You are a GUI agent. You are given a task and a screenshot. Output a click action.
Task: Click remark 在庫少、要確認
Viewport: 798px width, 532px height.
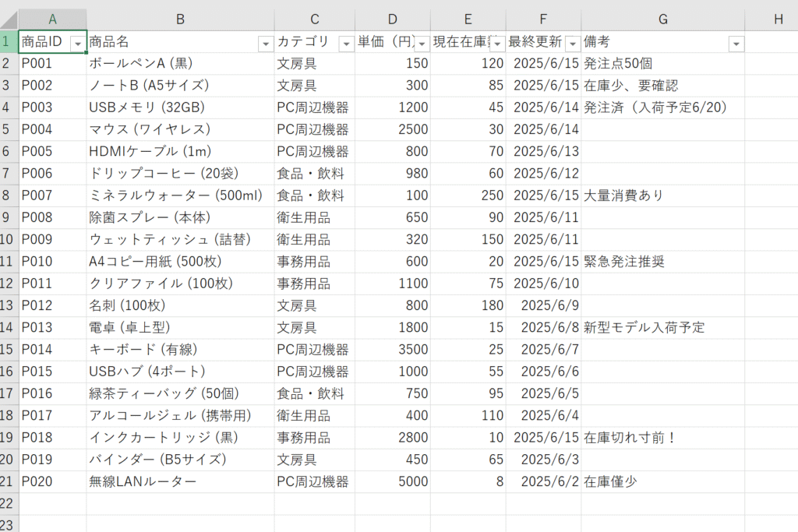(x=662, y=86)
